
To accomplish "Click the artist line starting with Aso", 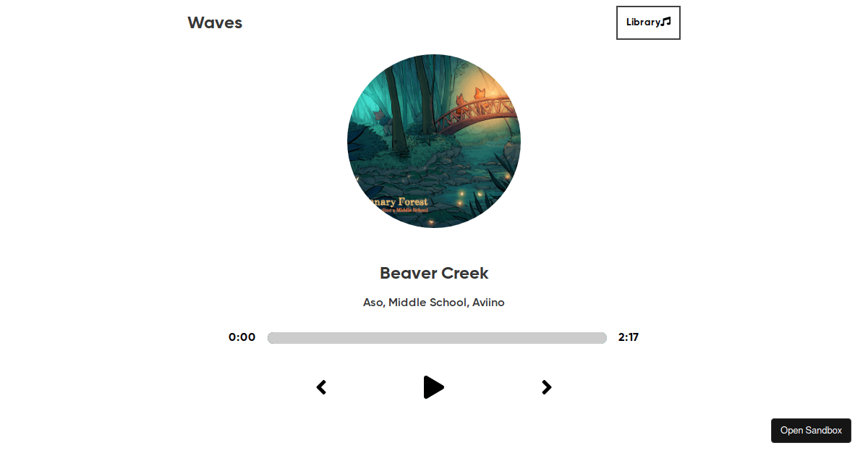I will click(x=434, y=303).
